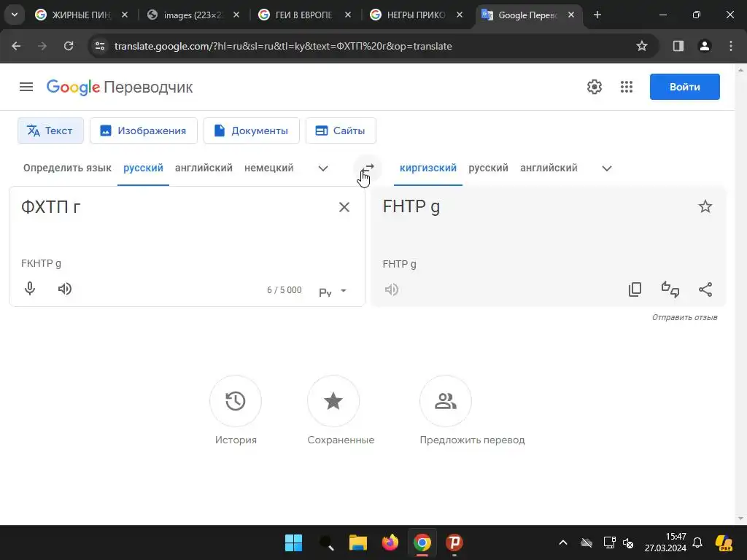Open Firefox from taskbar
This screenshot has height=560, width=747.
coord(390,542)
